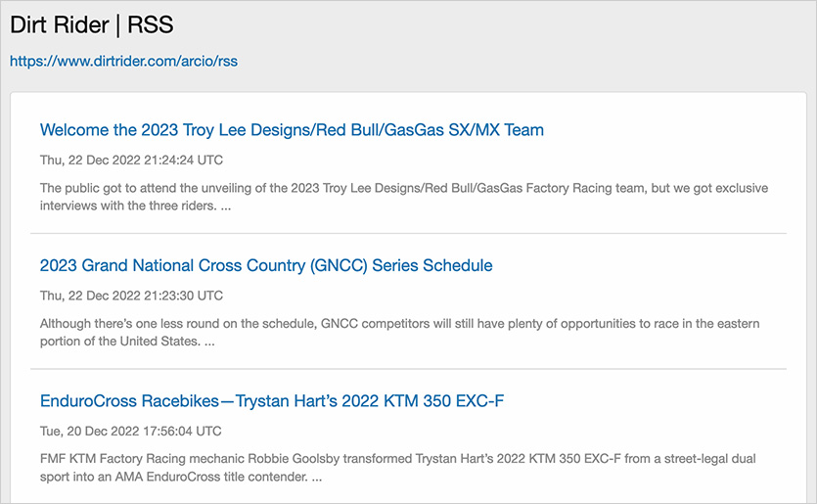Click ellipsis ending the EnduroCross summary
This screenshot has width=817, height=504.
316,478
